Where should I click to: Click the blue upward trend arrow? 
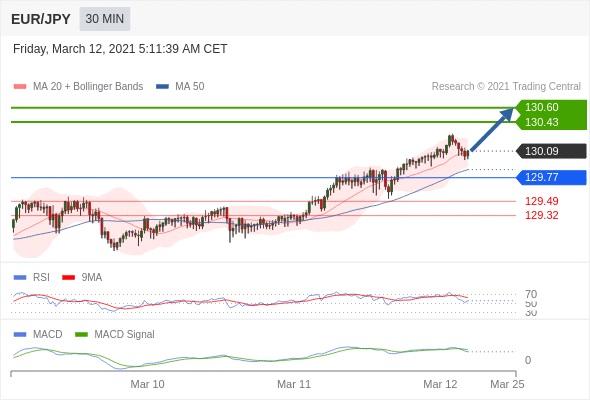(x=492, y=129)
